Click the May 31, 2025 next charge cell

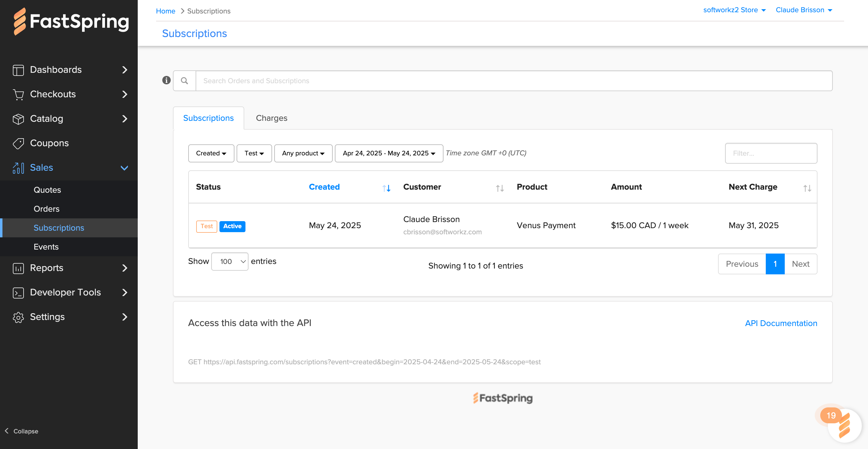pyautogui.click(x=754, y=225)
